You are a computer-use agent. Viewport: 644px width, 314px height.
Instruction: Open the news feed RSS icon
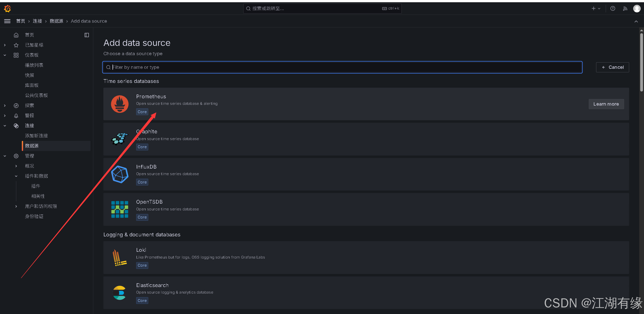625,9
